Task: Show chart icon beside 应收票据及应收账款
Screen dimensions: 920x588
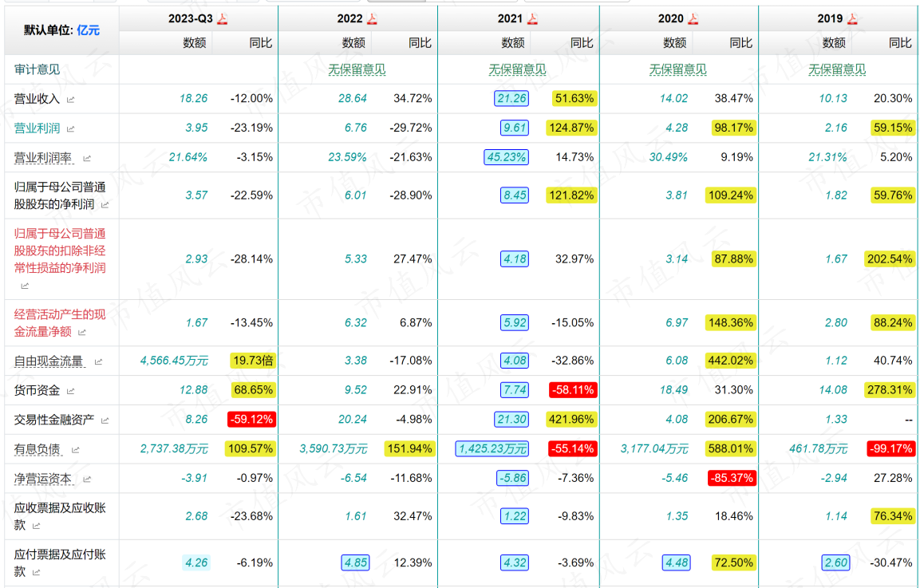Action: click(x=36, y=526)
